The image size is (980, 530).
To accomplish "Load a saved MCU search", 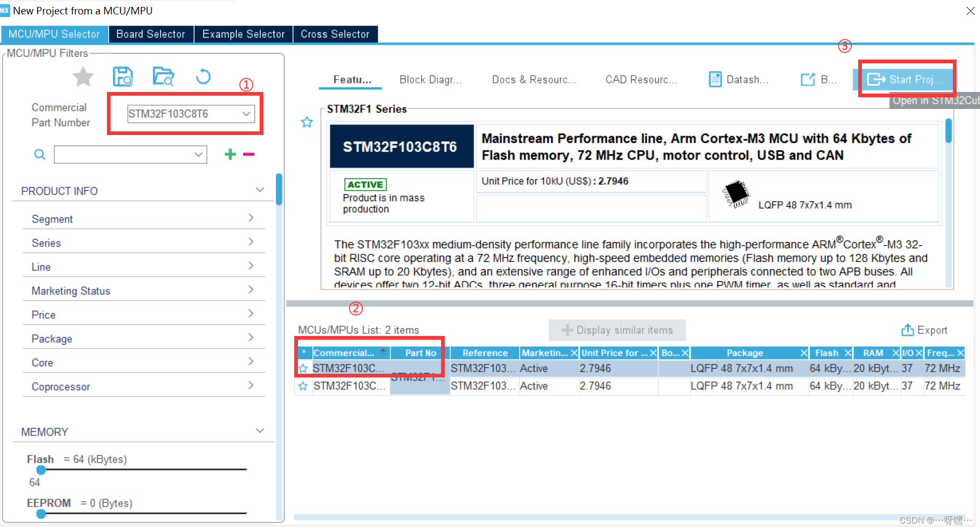I will 163,77.
